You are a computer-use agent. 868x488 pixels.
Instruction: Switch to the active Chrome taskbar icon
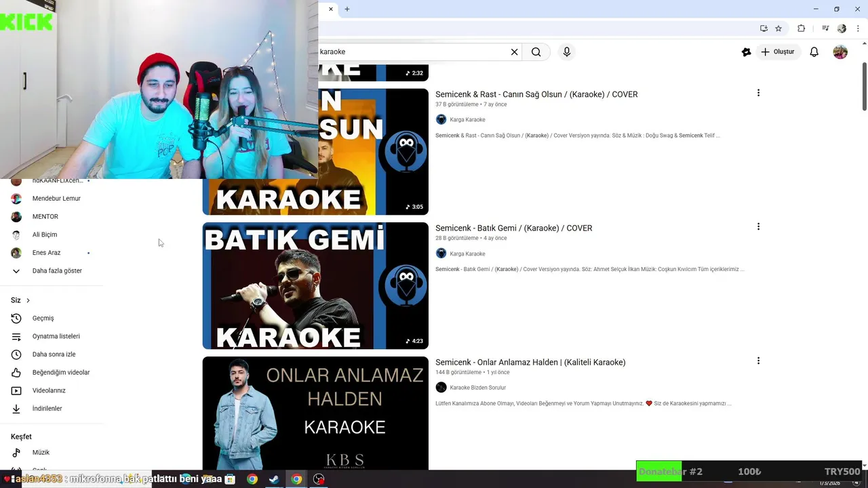(296, 479)
